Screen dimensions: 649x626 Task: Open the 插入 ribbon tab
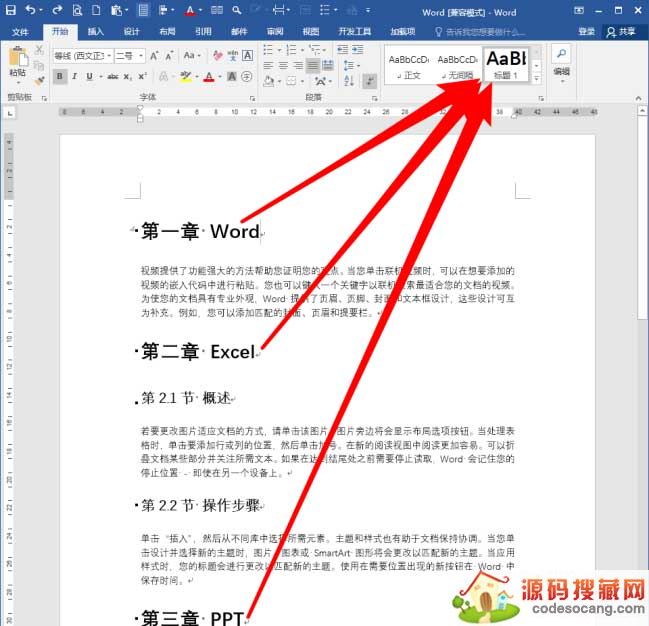click(96, 31)
